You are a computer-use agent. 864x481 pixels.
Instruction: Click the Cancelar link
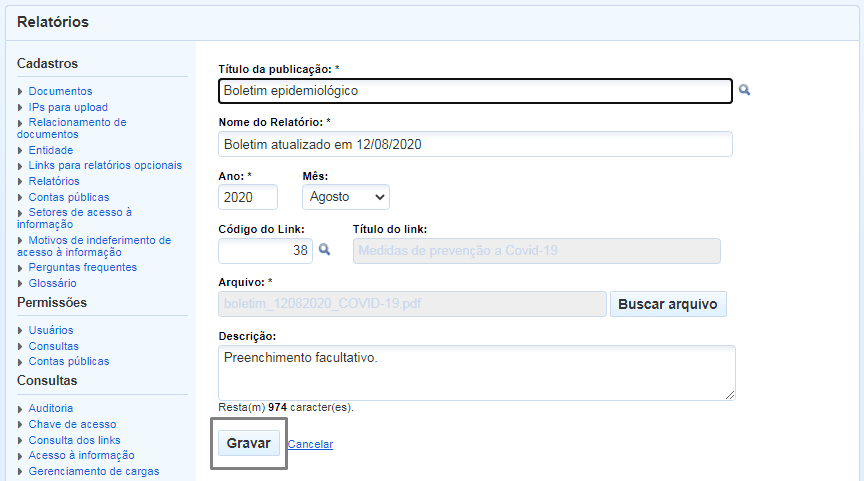click(310, 444)
